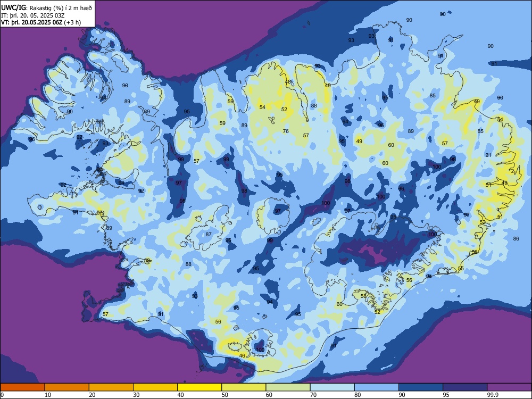Select the 20–30 light orange legend swatch
Viewport: 532px width, 399px height.
[x=111, y=387]
